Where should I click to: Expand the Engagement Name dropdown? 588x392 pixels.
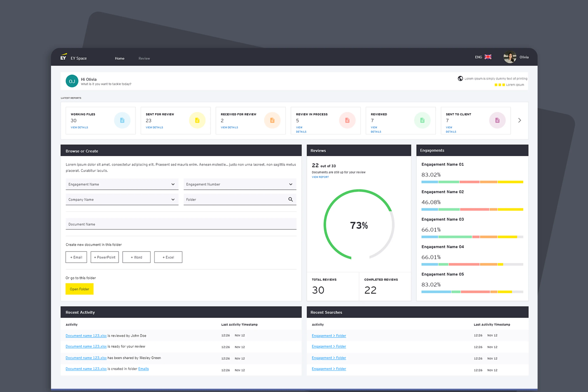click(172, 184)
